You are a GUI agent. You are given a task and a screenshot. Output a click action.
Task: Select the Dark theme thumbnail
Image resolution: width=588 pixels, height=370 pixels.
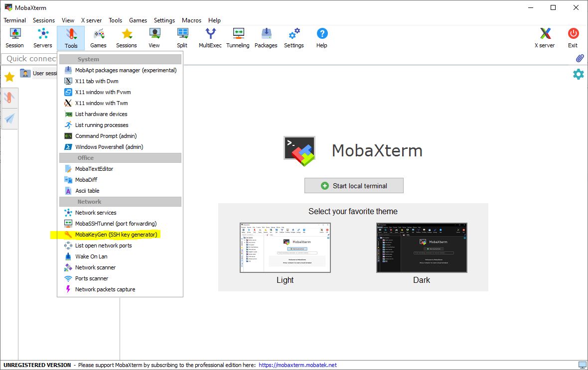[x=422, y=248]
